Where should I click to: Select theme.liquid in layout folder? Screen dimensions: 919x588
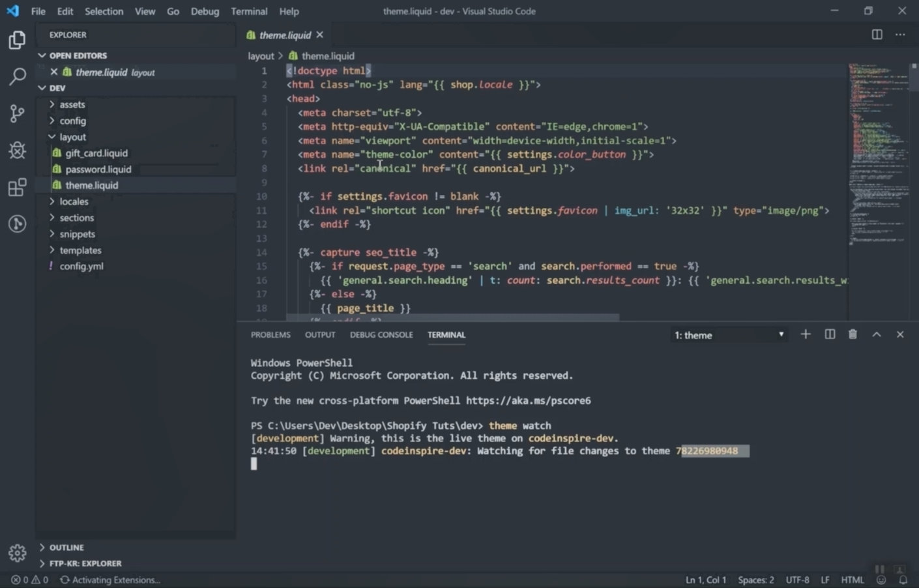tap(92, 185)
